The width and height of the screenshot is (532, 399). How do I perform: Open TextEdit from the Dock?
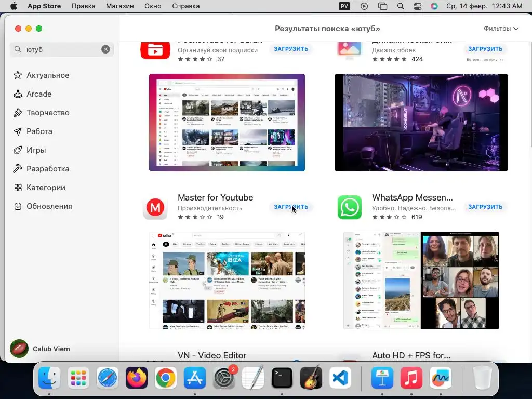[x=253, y=378]
